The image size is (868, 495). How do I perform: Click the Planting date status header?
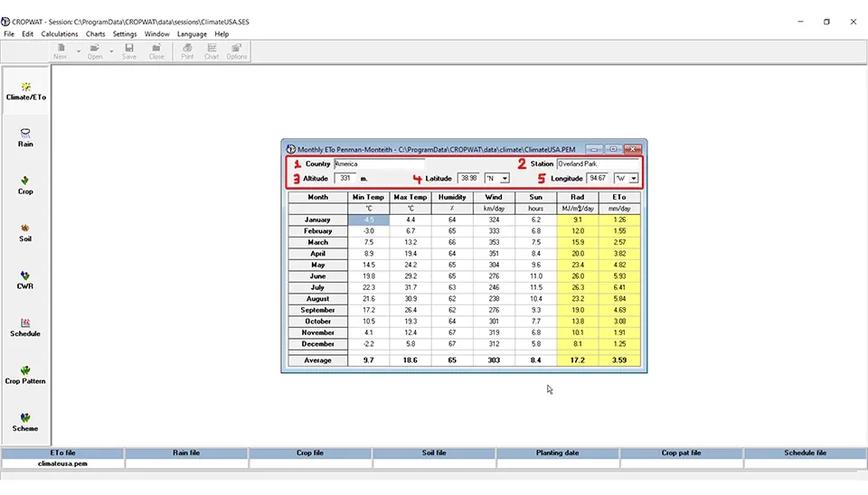pos(558,453)
